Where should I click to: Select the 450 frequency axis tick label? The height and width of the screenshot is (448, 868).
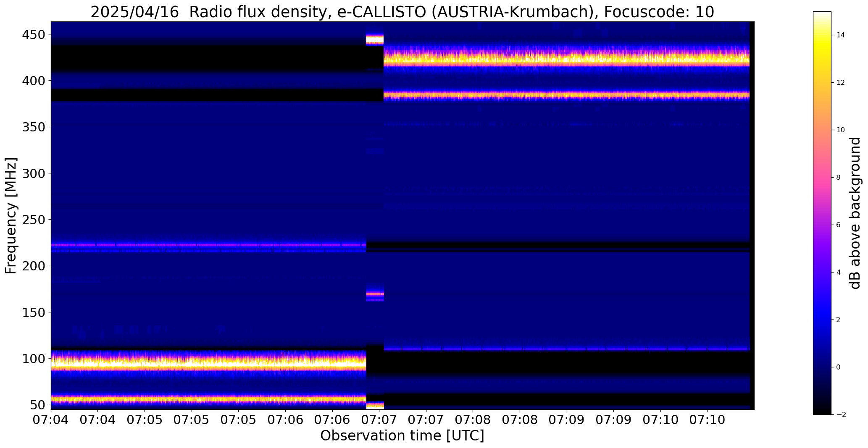[33, 34]
